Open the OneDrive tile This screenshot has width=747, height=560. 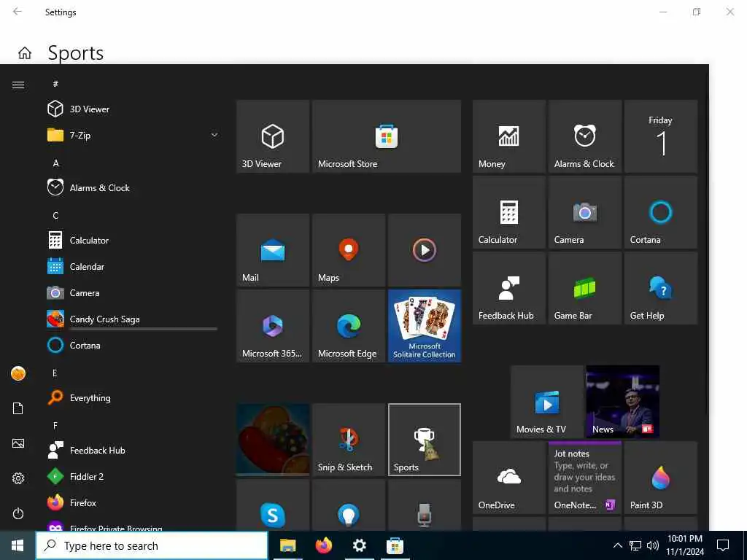509,478
